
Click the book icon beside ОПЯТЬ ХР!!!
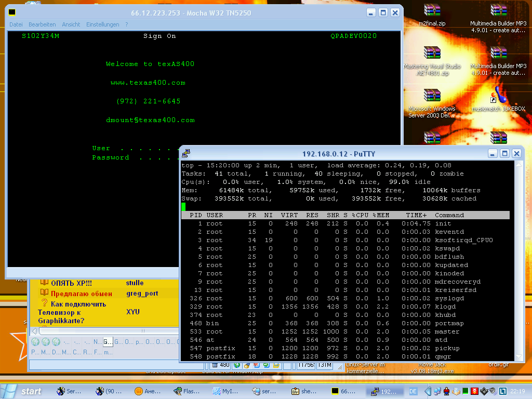pos(44,283)
